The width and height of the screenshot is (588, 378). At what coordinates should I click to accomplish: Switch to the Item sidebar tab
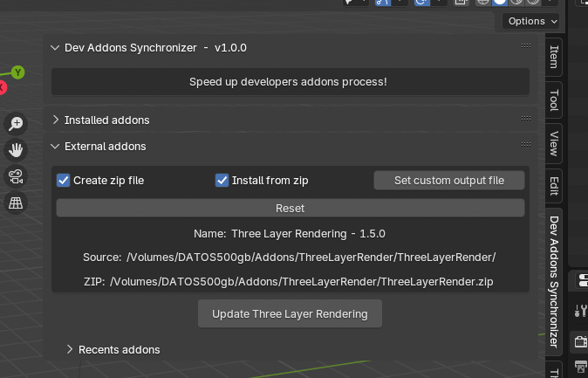(x=553, y=58)
